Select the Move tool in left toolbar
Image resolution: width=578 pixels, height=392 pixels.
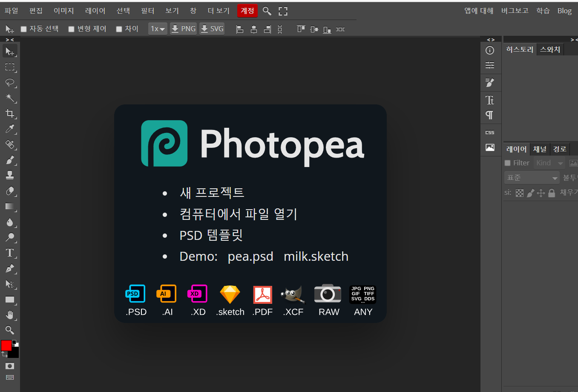(x=10, y=52)
